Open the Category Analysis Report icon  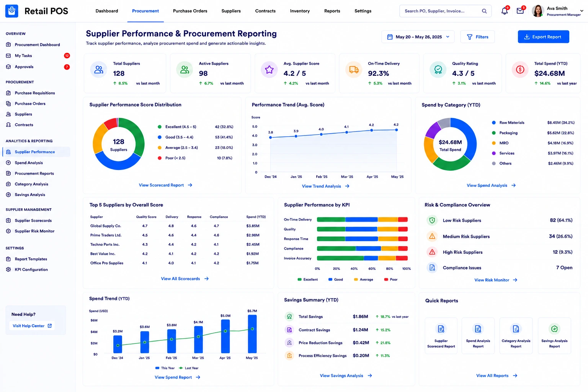click(x=516, y=329)
